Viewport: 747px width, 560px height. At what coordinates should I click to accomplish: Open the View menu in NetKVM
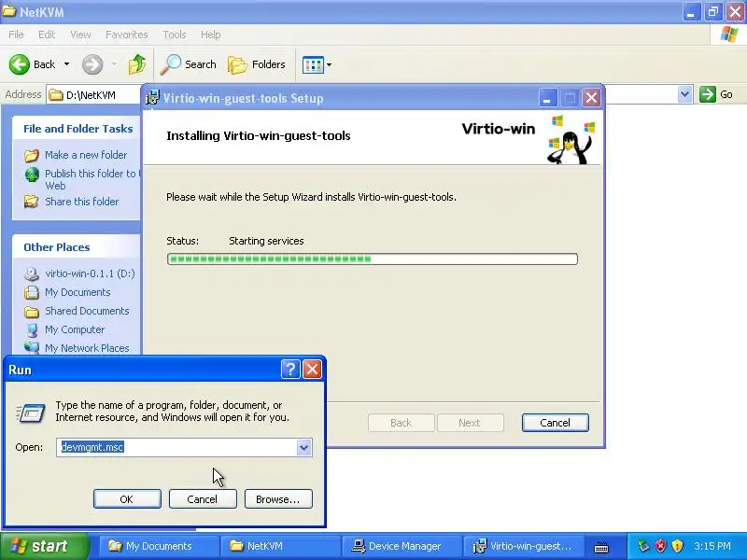point(80,35)
